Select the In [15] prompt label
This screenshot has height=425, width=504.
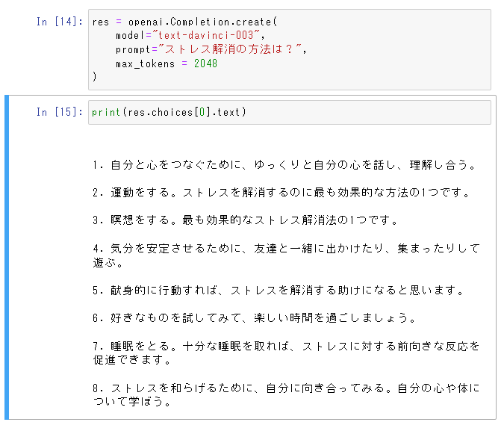pyautogui.click(x=60, y=112)
